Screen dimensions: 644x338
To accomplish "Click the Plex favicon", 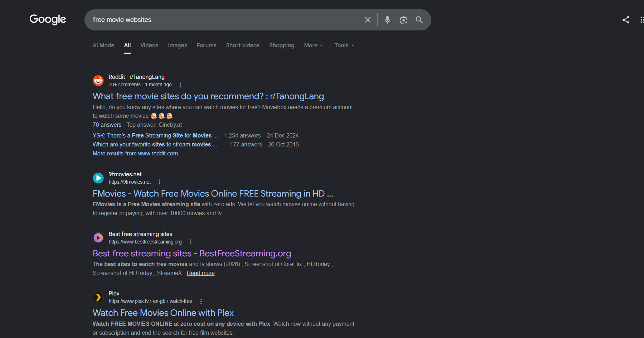I will [98, 297].
